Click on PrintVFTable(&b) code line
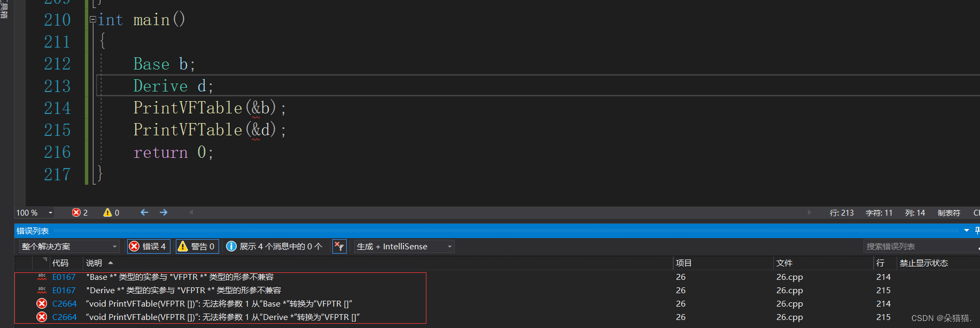 click(x=209, y=108)
